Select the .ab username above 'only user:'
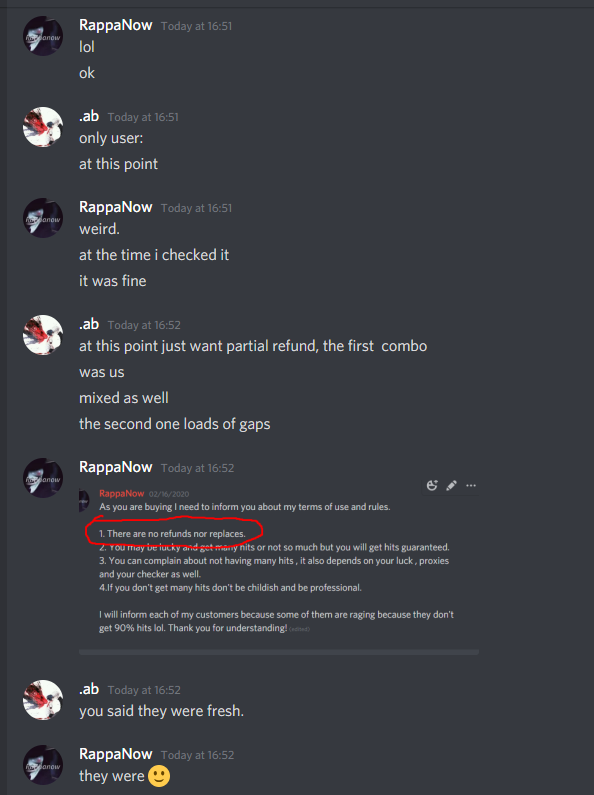 click(x=89, y=116)
